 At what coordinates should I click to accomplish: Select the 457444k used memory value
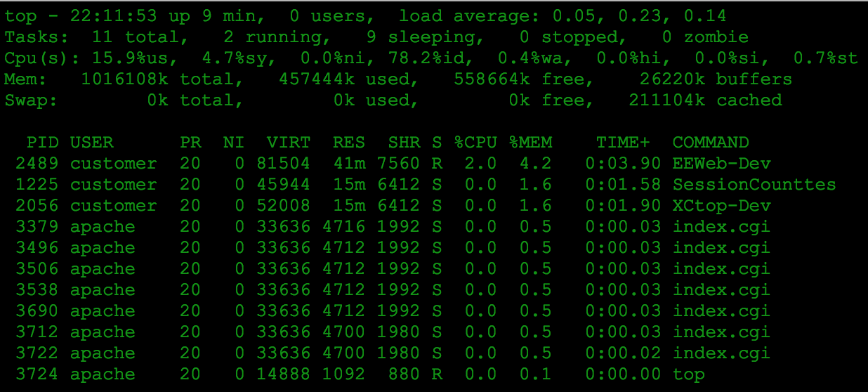pyautogui.click(x=343, y=79)
